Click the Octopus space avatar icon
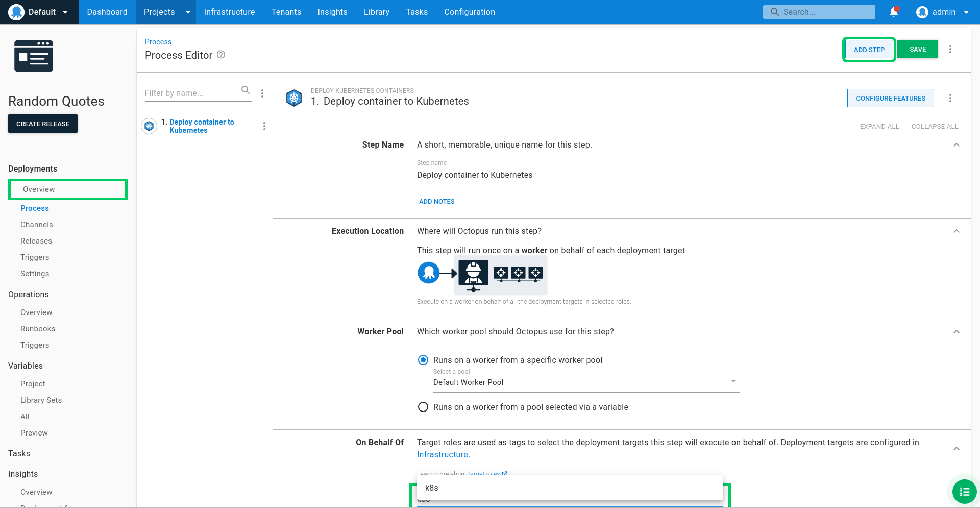This screenshot has height=508, width=980. click(16, 12)
